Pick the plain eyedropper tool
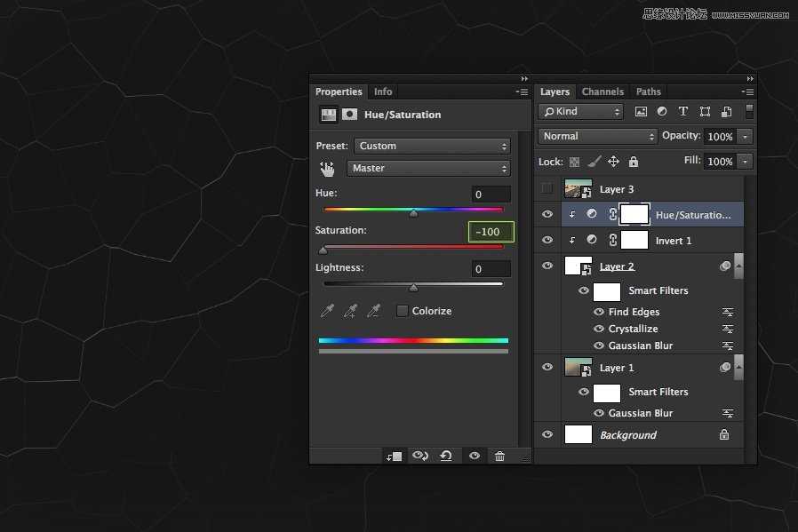 coord(327,311)
